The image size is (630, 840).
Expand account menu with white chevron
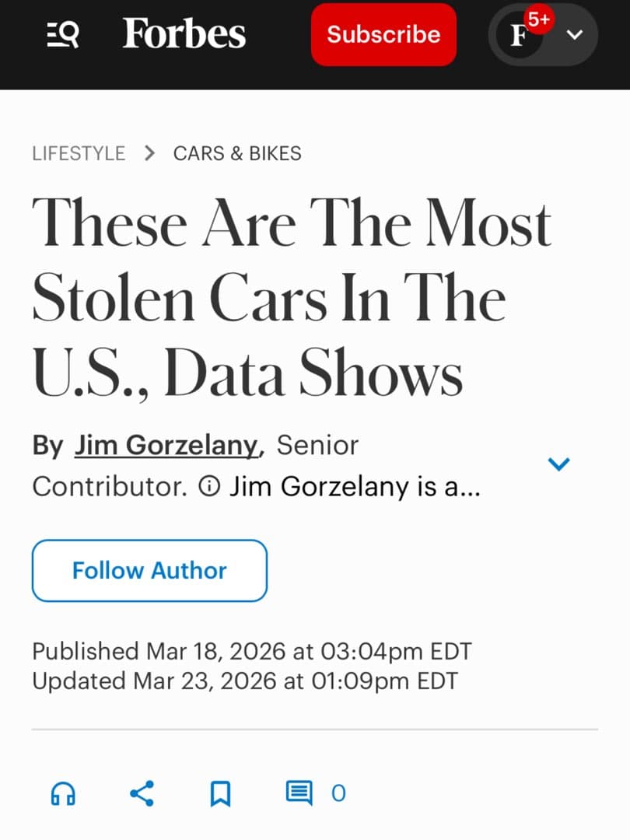coord(575,35)
